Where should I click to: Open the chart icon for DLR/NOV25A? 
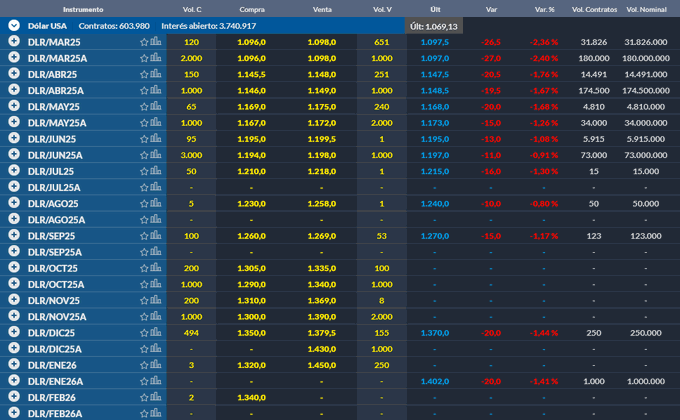(156, 316)
